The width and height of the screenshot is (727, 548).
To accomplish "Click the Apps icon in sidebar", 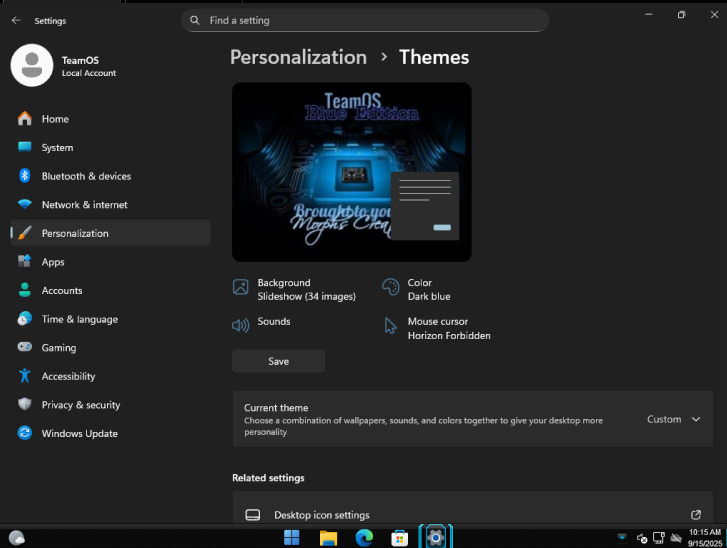I will tap(25, 261).
